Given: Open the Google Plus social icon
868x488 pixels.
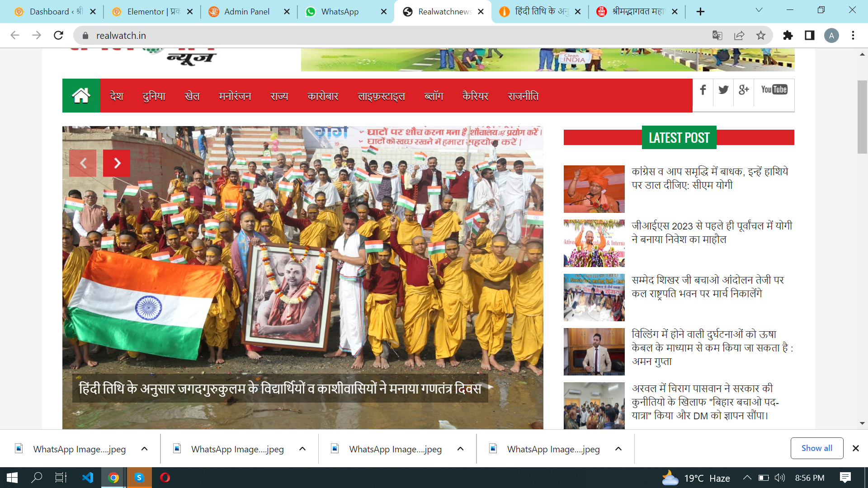Looking at the screenshot, I should [744, 90].
